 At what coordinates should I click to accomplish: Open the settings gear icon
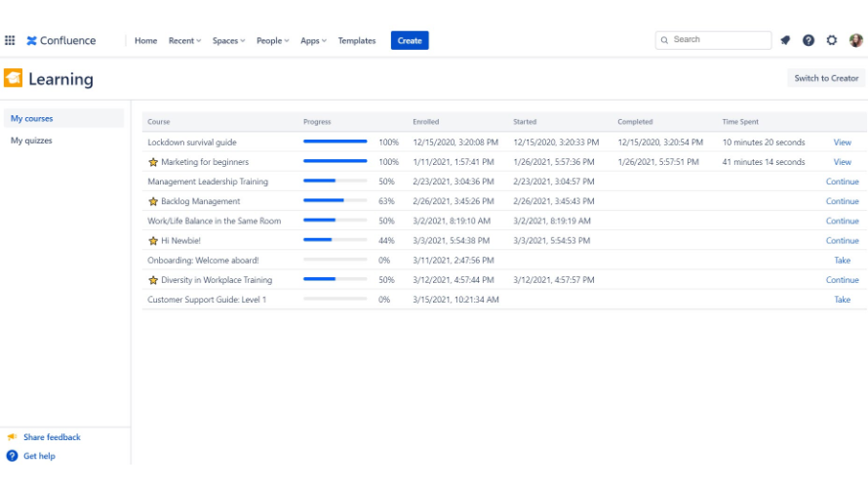[832, 41]
